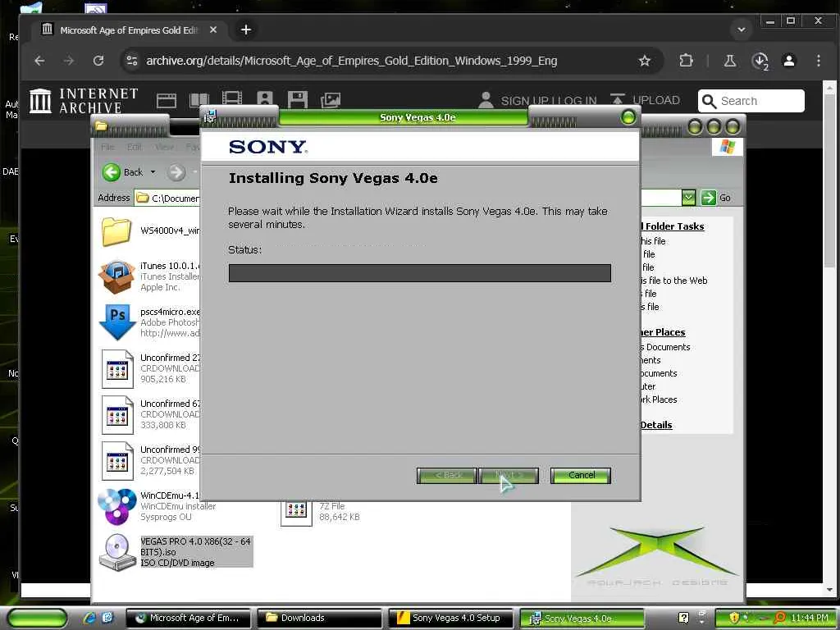Click the Start button
The width and height of the screenshot is (840, 630).
37,618
